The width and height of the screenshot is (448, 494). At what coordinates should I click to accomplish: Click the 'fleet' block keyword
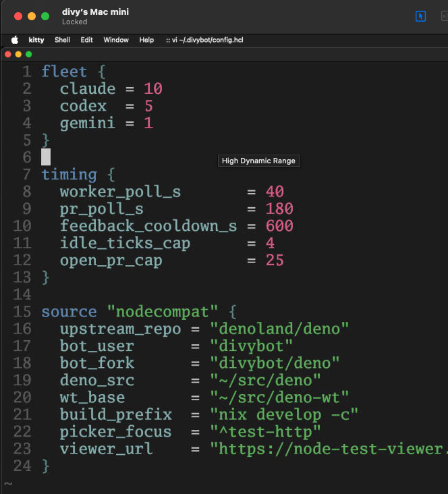[64, 72]
